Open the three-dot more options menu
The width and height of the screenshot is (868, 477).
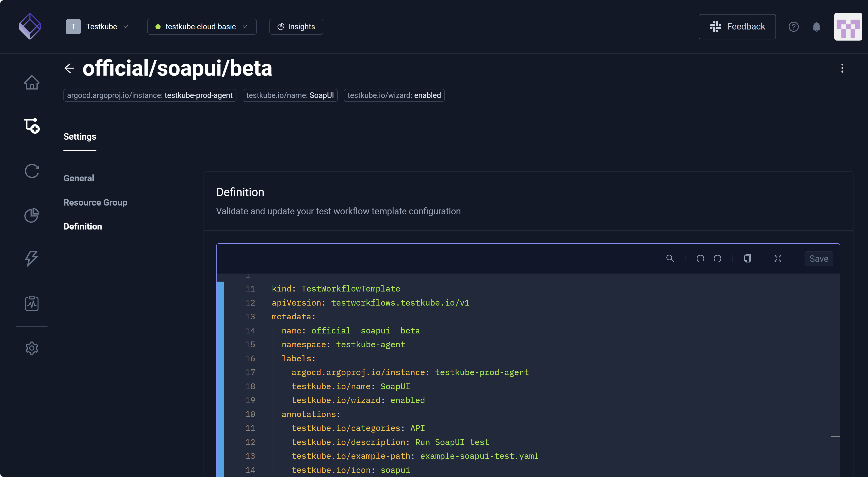point(842,68)
